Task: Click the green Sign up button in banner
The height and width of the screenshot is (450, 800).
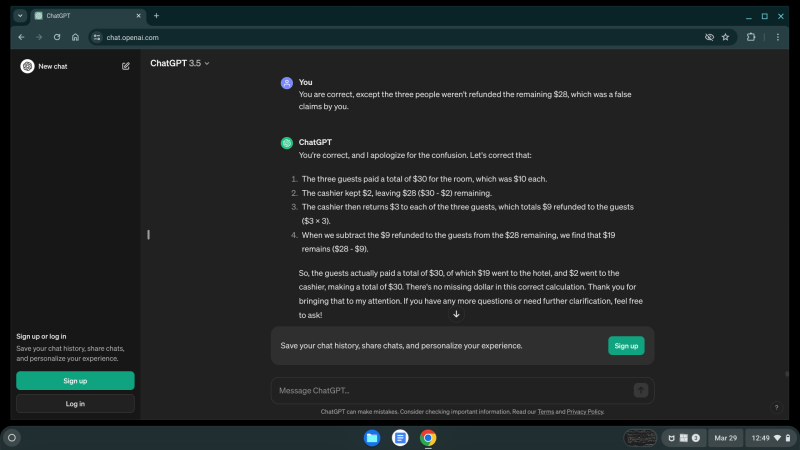Action: tap(626, 346)
